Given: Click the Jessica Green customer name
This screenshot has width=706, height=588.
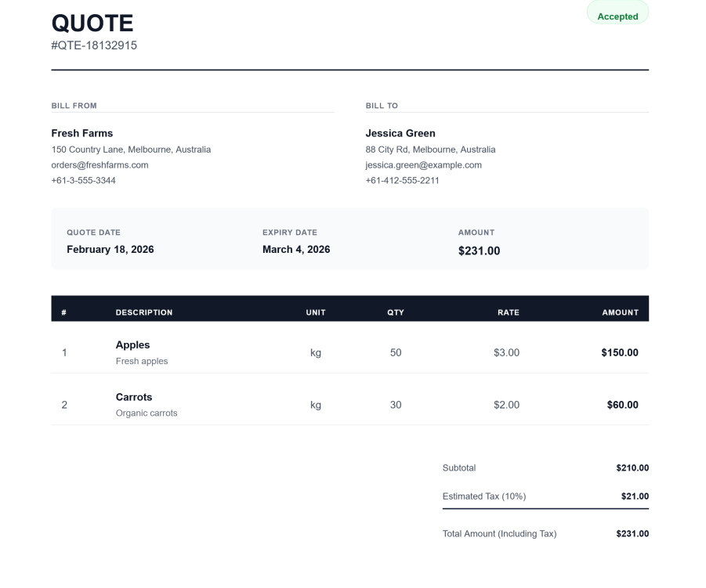Looking at the screenshot, I should [400, 133].
